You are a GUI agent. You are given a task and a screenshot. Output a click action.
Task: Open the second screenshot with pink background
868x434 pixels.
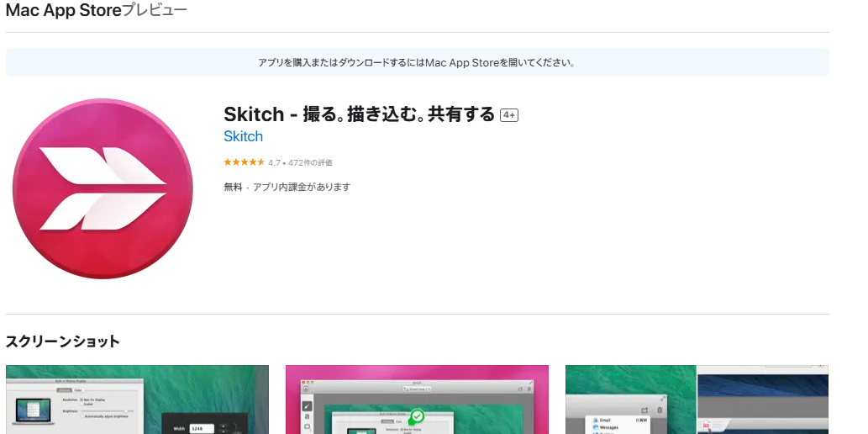pos(417,400)
